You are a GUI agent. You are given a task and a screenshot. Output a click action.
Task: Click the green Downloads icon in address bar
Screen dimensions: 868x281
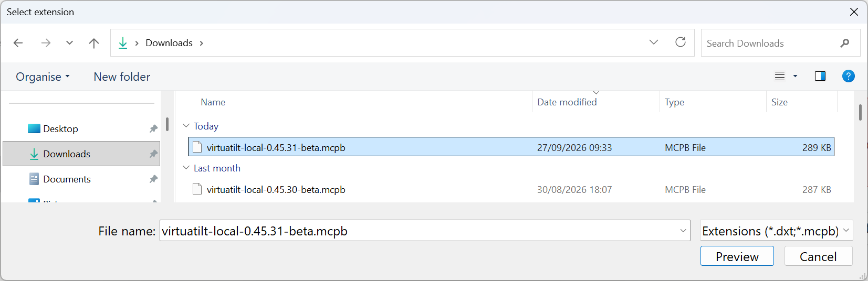(123, 43)
